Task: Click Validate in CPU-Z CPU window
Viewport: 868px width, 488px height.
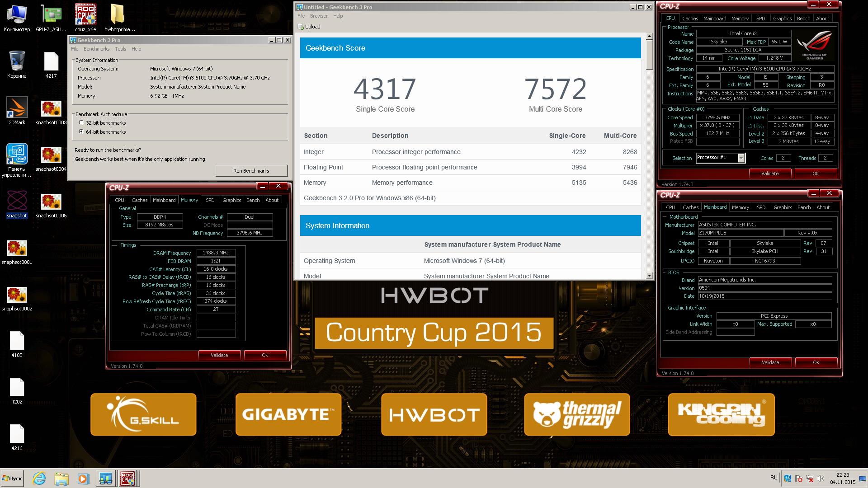Action: click(770, 174)
